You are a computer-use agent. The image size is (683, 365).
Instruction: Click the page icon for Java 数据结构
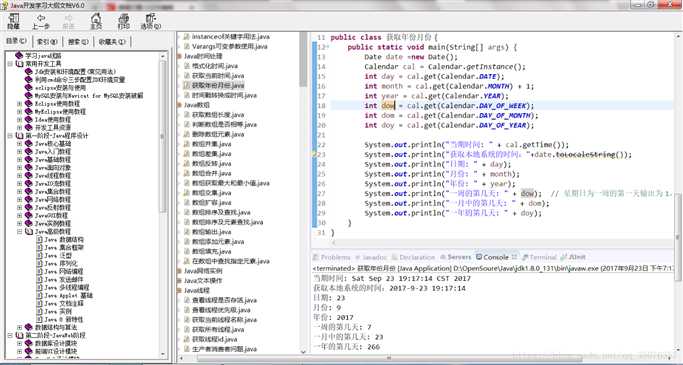coord(39,240)
